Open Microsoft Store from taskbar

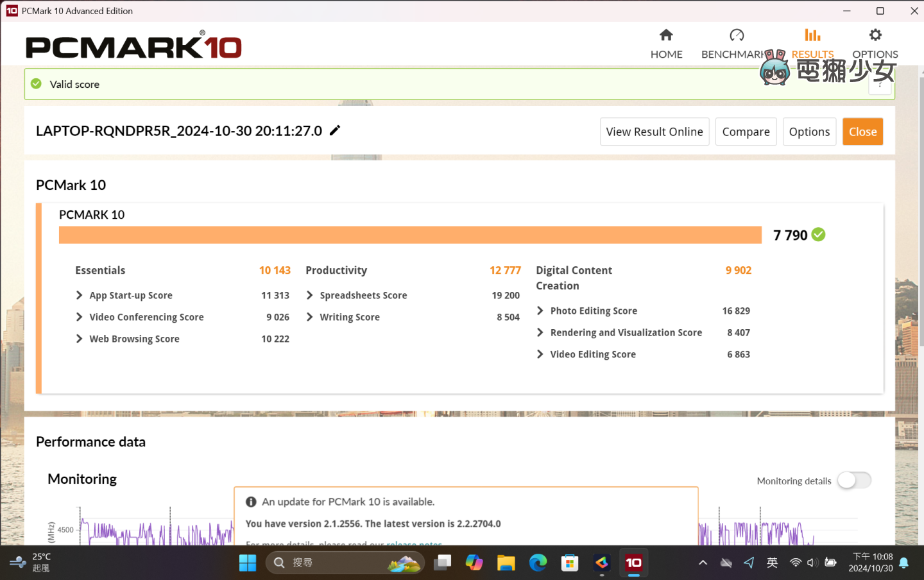tap(570, 563)
